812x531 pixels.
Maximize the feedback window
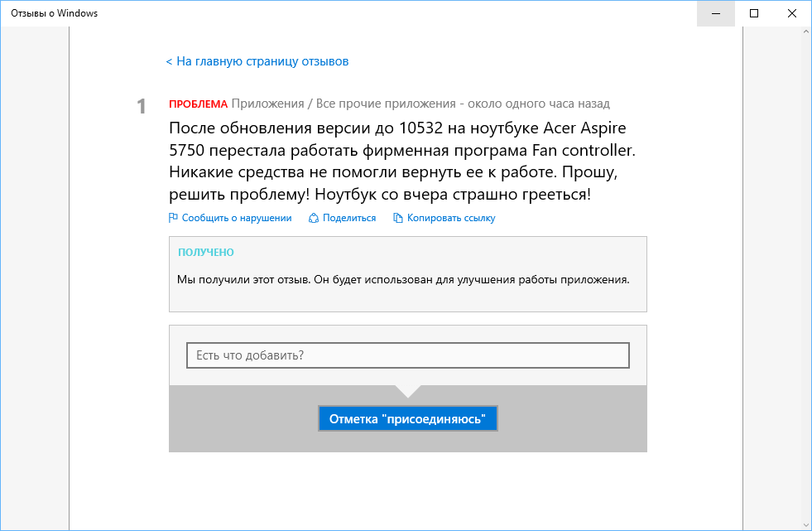(x=754, y=13)
